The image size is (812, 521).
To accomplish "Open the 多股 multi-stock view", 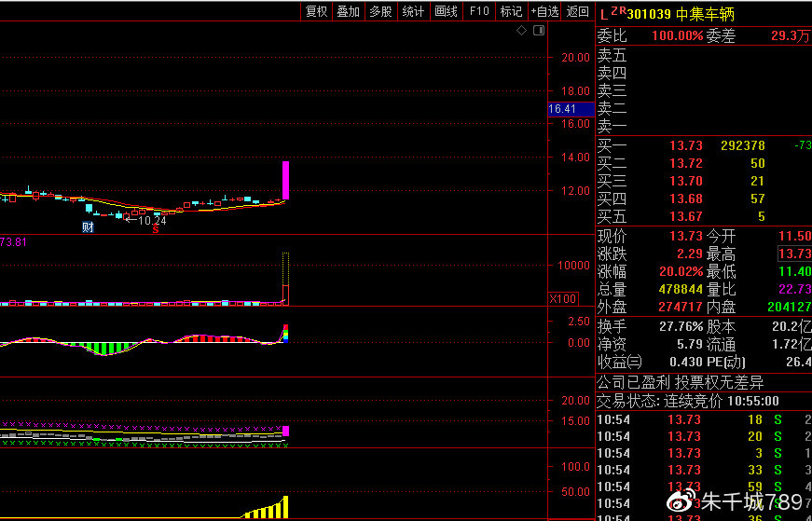I will pyautogui.click(x=380, y=11).
